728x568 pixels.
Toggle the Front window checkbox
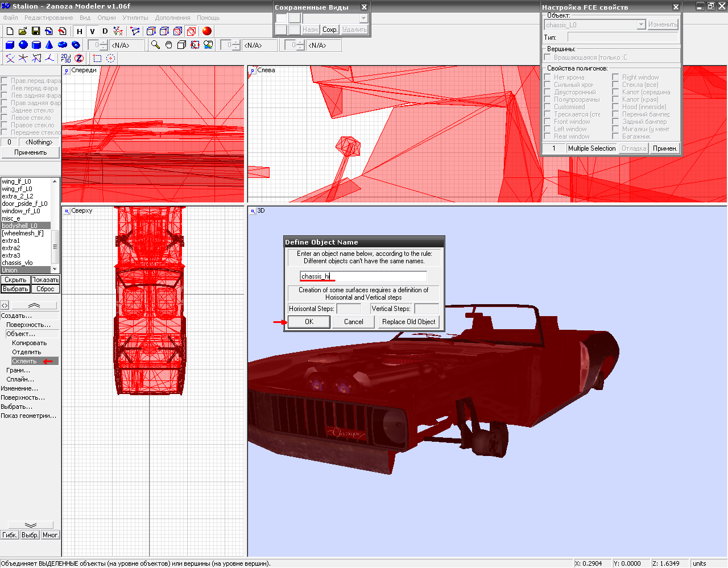point(547,122)
